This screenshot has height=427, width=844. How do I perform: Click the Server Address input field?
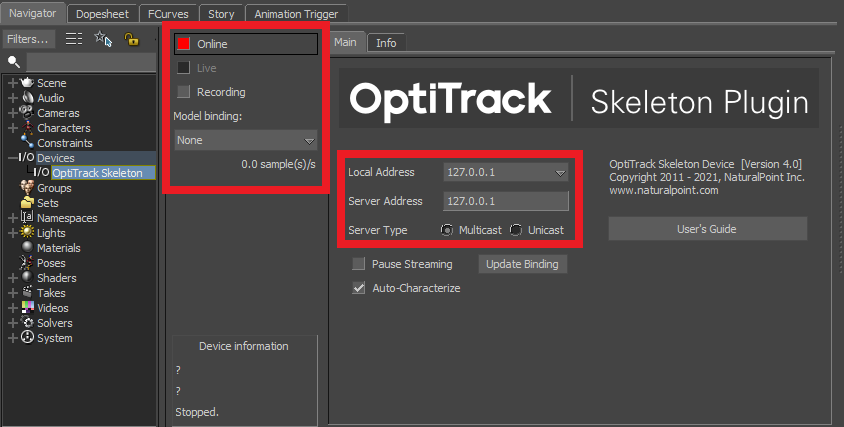tap(505, 201)
